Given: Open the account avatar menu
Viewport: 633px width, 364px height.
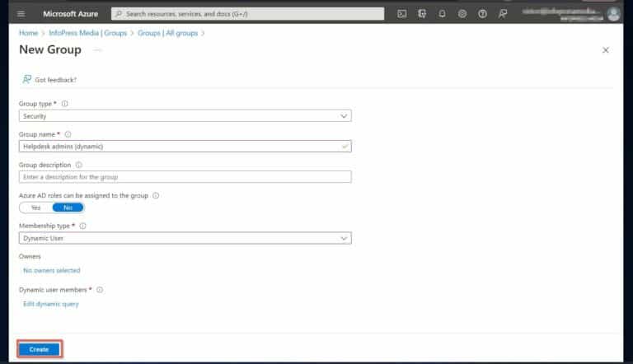Looking at the screenshot, I should [613, 14].
